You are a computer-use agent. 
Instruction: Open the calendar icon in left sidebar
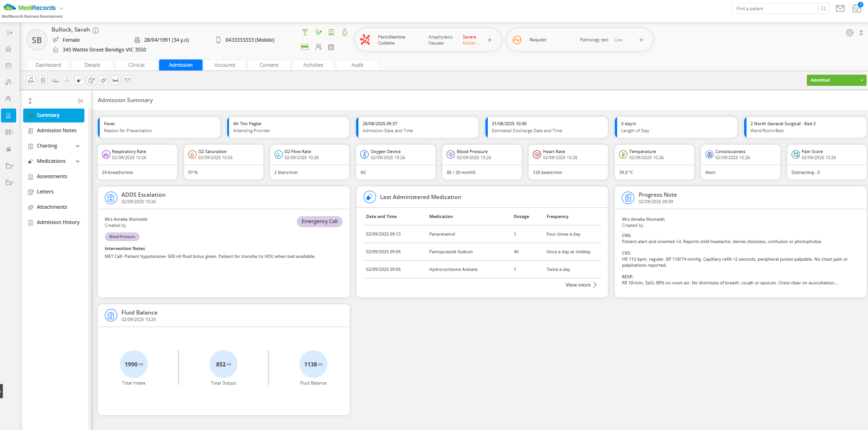pos(8,66)
